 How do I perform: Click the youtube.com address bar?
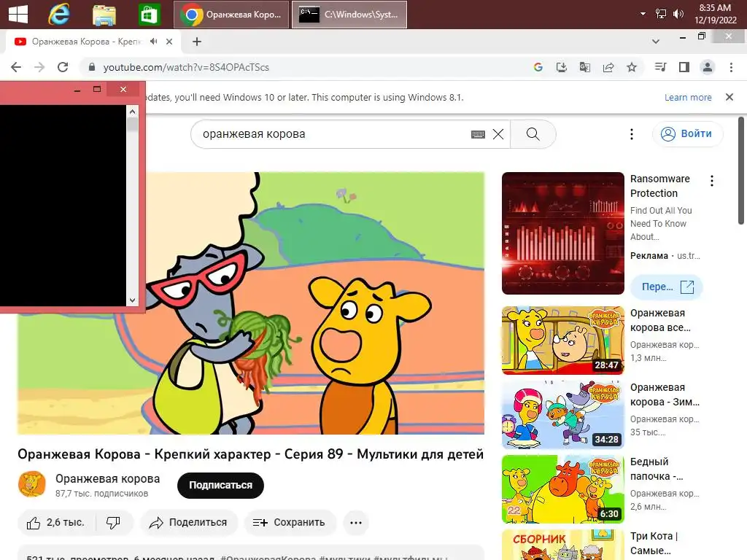pos(305,67)
